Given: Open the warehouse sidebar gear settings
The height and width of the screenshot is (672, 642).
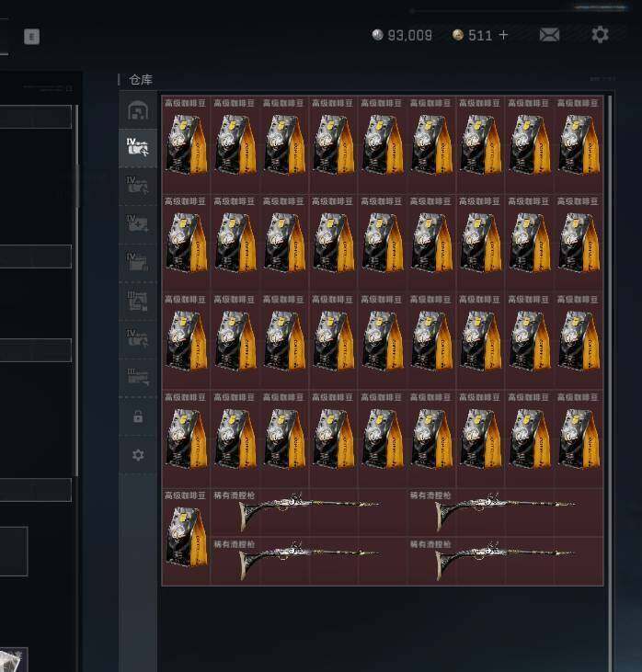Looking at the screenshot, I should (x=138, y=455).
